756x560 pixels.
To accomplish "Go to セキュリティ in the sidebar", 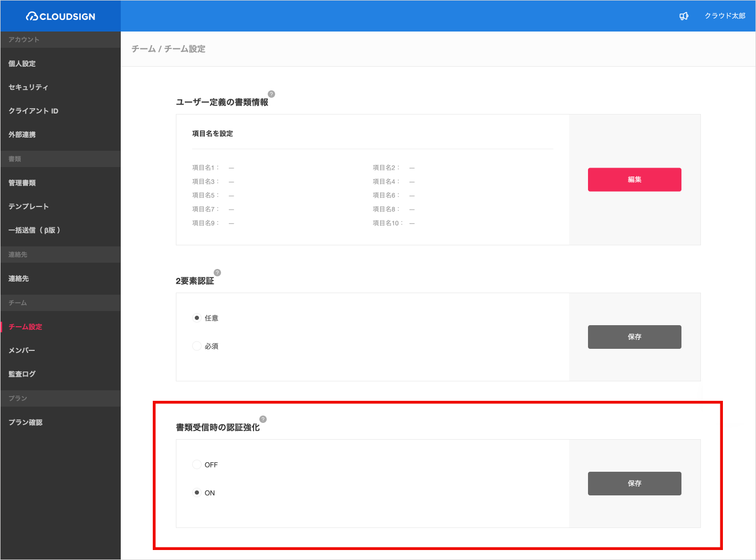I will click(x=28, y=87).
